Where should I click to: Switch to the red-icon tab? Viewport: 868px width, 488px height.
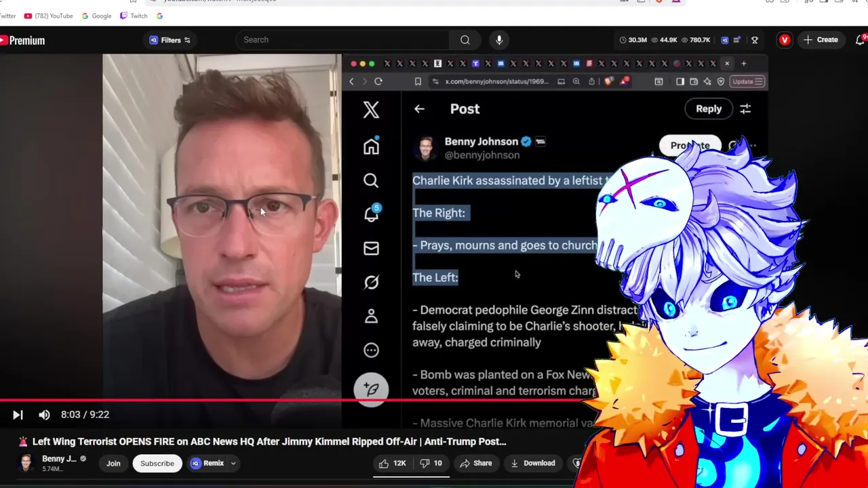point(589,64)
